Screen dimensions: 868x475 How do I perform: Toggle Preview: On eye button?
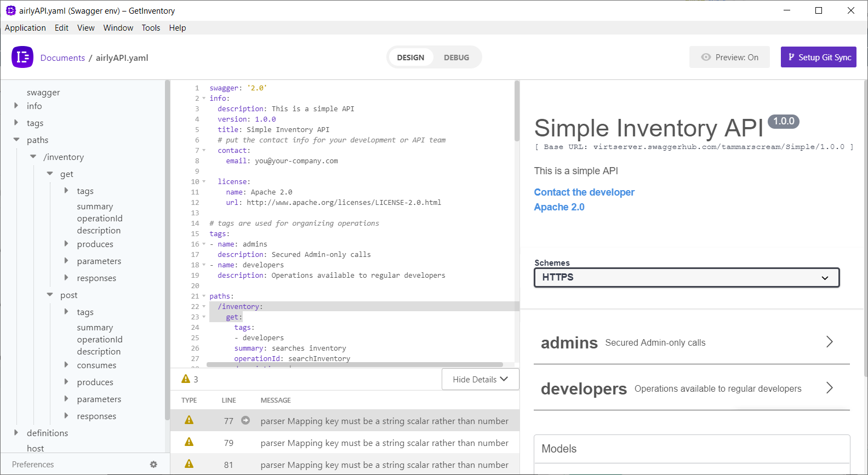point(729,57)
